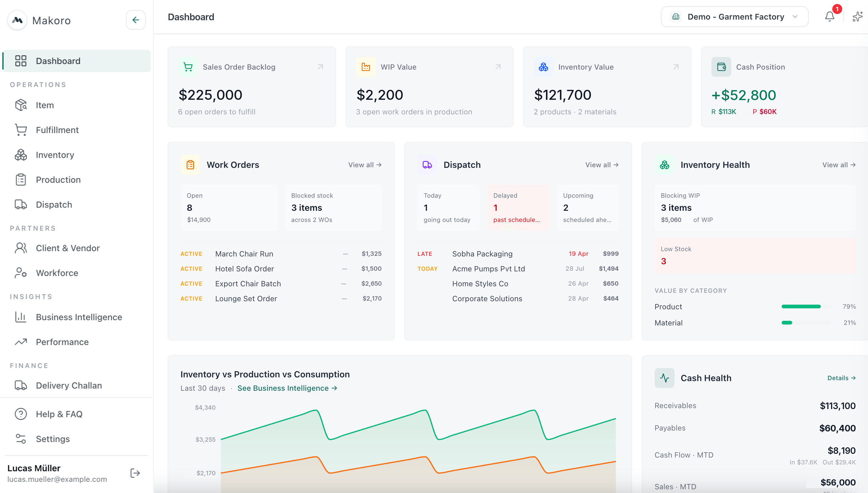The height and width of the screenshot is (493, 868).
Task: Open Item in sidebar
Action: pyautogui.click(x=76, y=105)
